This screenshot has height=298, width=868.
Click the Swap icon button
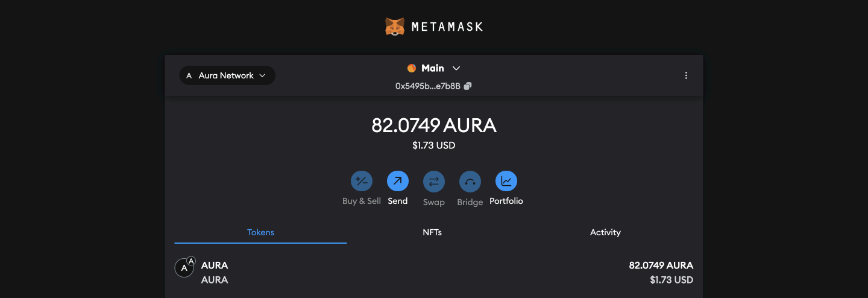pyautogui.click(x=434, y=181)
